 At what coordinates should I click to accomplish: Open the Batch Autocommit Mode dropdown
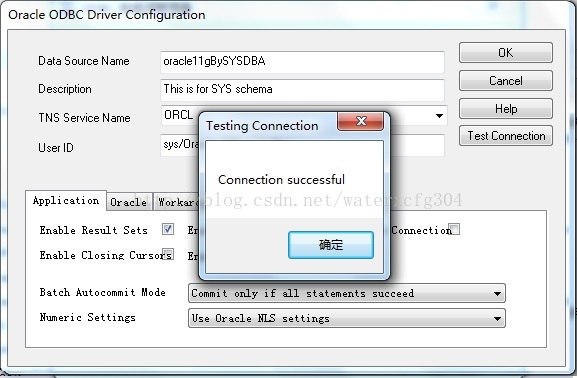click(347, 293)
